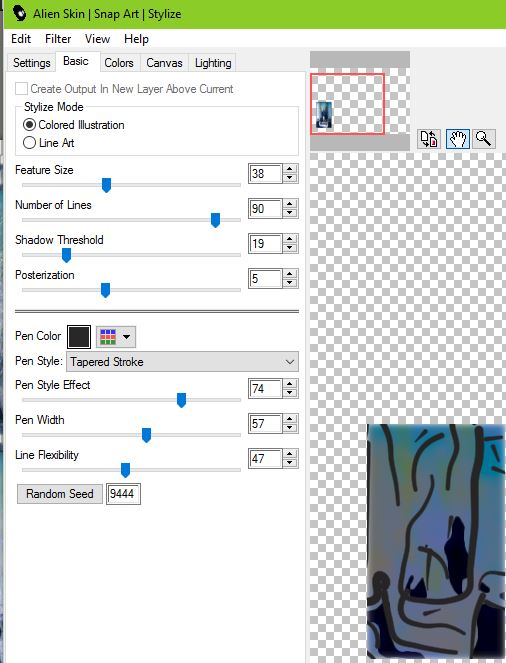Image resolution: width=506 pixels, height=663 pixels.
Task: Increase Feature Size with up arrow
Action: pyautogui.click(x=290, y=169)
